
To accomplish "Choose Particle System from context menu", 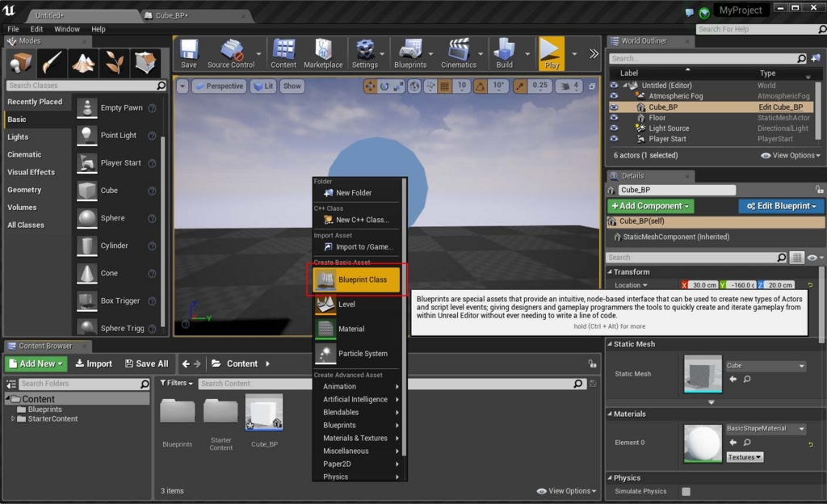I will [356, 354].
